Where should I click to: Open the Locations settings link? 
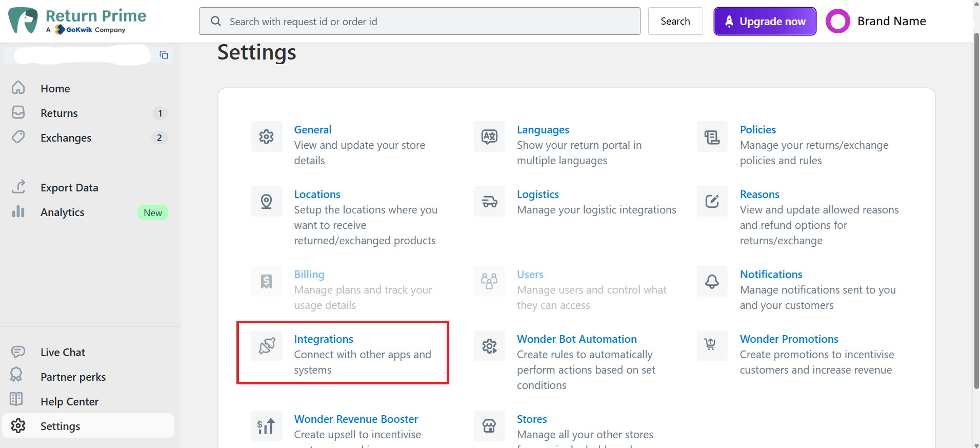(317, 194)
